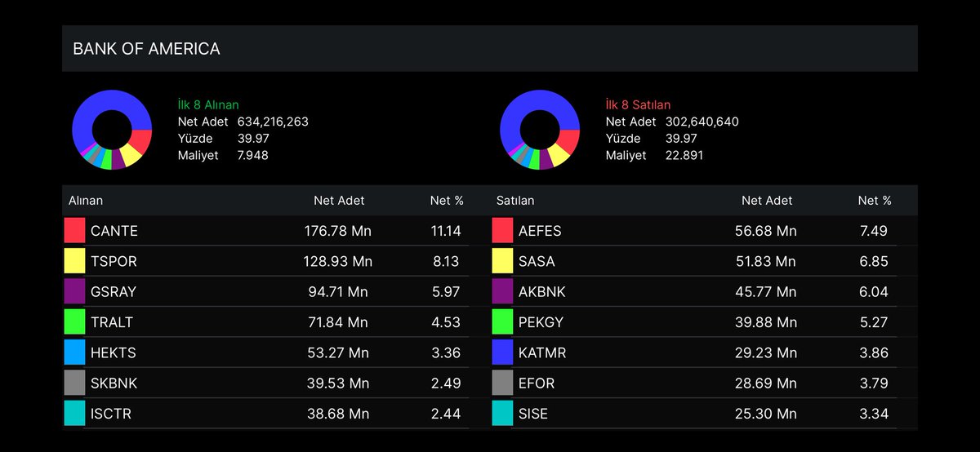This screenshot has height=452, width=980.
Task: Choose the PEKGY ticker name
Action: (x=541, y=322)
